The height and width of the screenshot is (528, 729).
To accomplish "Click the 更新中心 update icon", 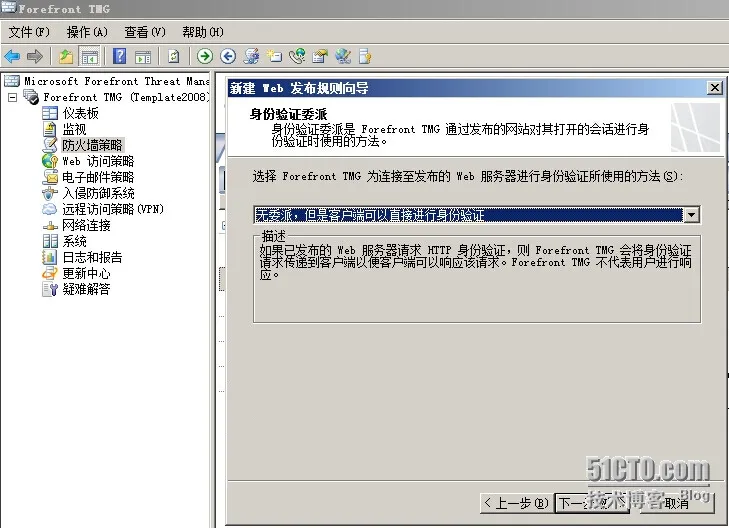I will pos(50,273).
